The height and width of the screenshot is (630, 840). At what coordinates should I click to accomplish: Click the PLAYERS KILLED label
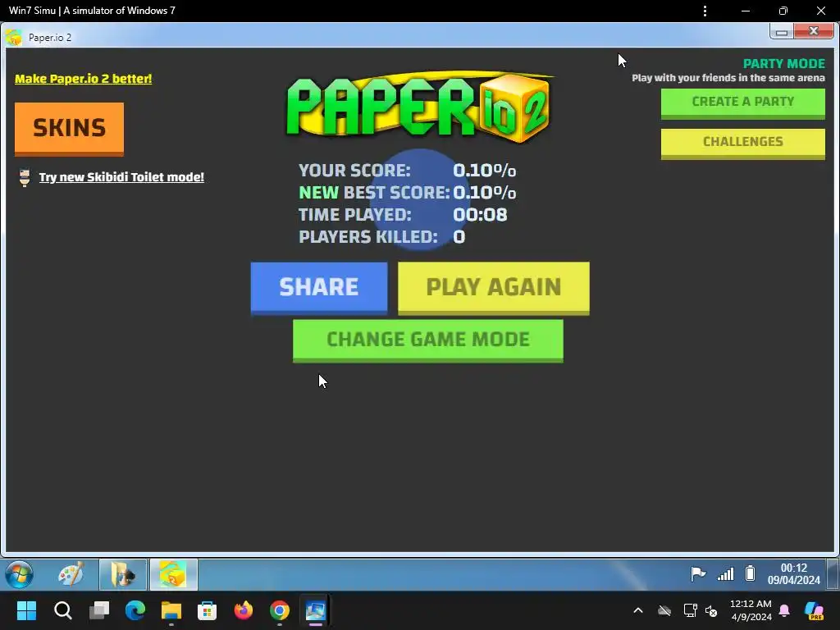pyautogui.click(x=368, y=237)
